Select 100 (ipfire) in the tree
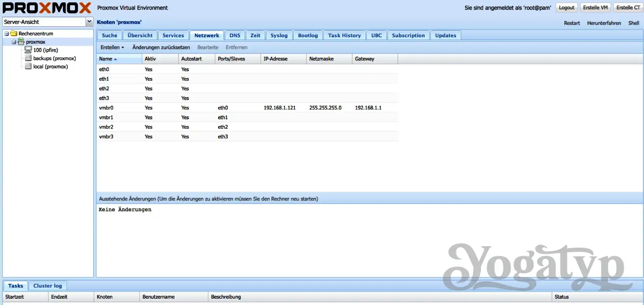The width and height of the screenshot is (644, 305). click(x=46, y=50)
